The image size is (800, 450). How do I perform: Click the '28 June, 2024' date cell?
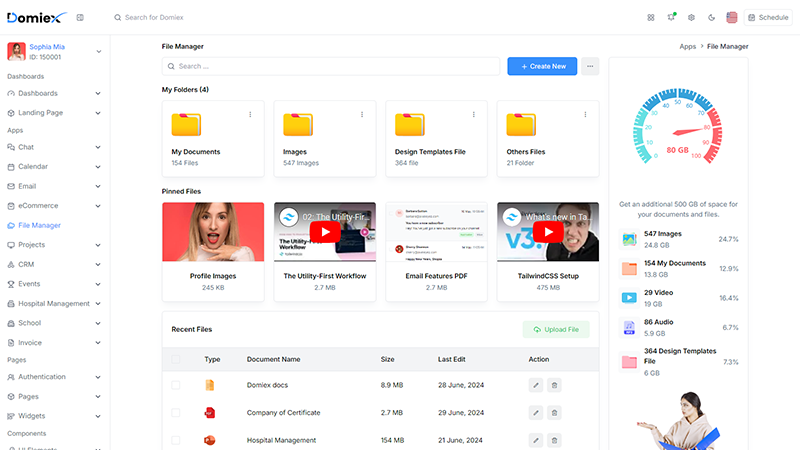pos(461,385)
